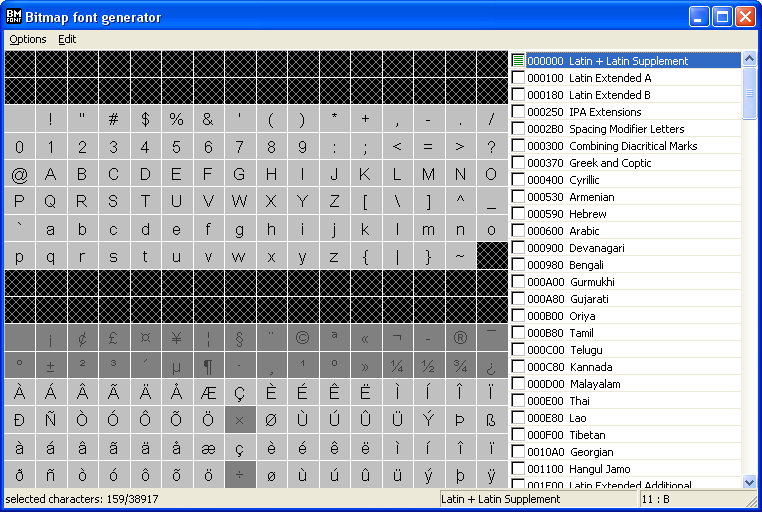Toggle the registered trademark symbol cell
This screenshot has width=762, height=512.
[460, 338]
